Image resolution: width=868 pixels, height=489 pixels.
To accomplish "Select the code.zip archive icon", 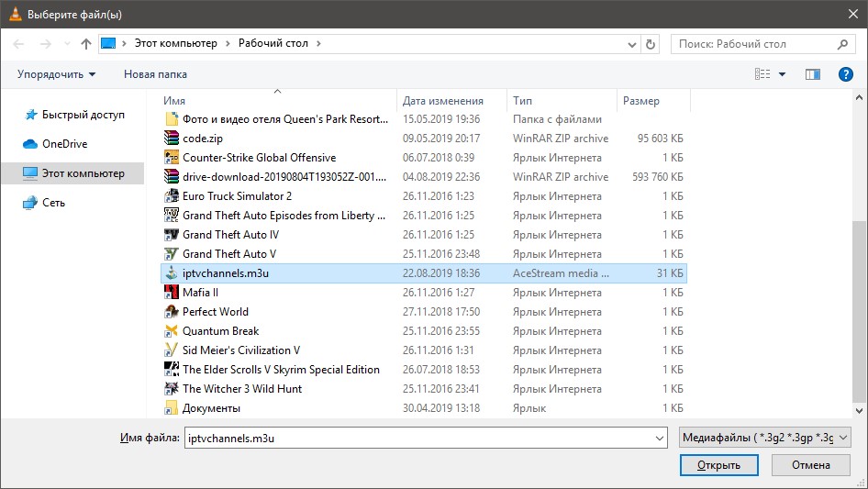I will 171,139.
